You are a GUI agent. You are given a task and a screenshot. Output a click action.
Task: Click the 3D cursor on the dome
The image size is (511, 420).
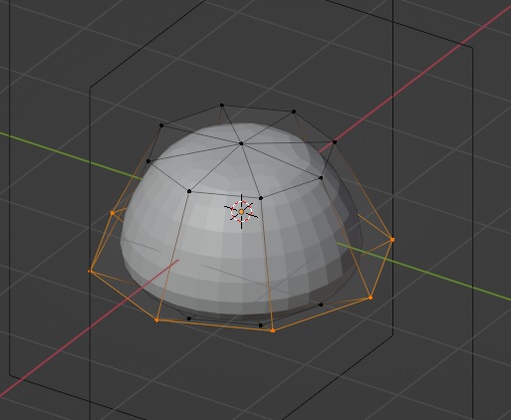click(241, 211)
